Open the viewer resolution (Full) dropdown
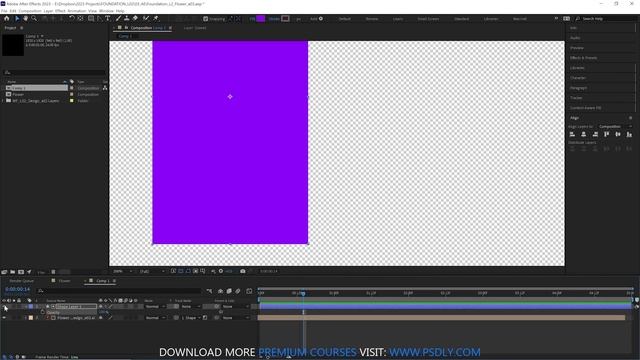640x360 pixels. click(x=152, y=271)
